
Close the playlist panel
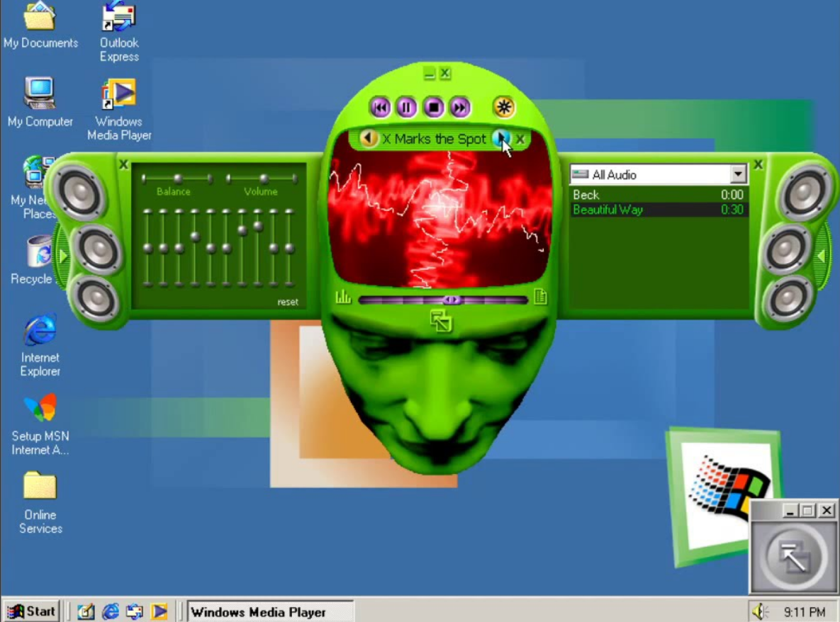point(758,164)
